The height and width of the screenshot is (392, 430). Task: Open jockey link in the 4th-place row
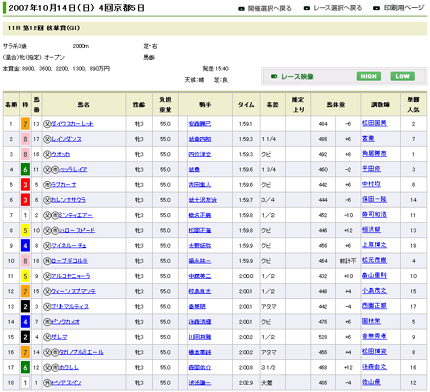(x=194, y=170)
